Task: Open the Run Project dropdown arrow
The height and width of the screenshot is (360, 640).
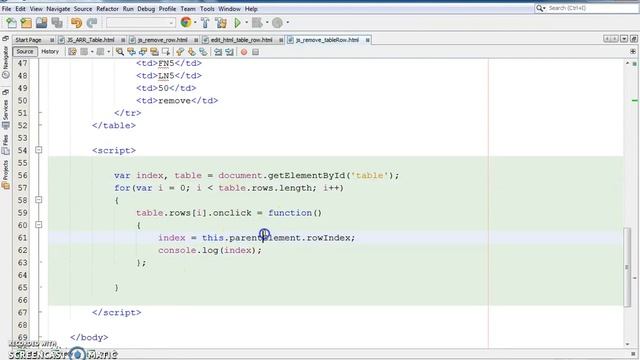Action: [x=246, y=22]
